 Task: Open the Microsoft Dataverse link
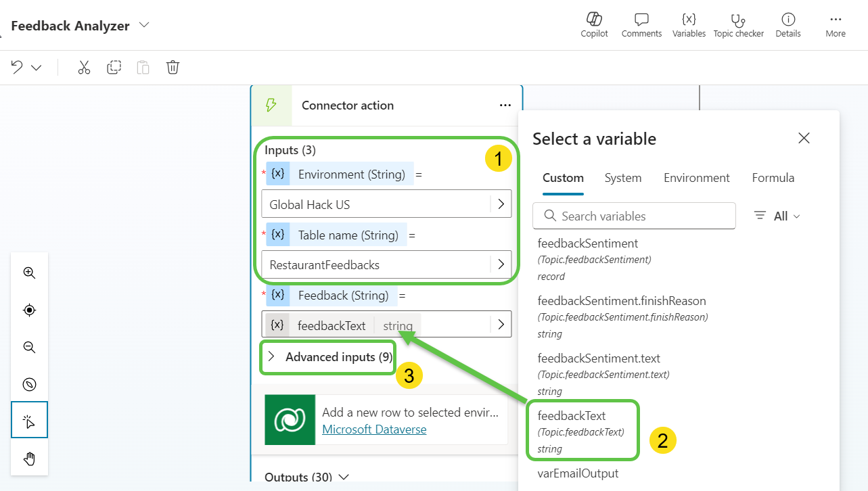tap(374, 429)
